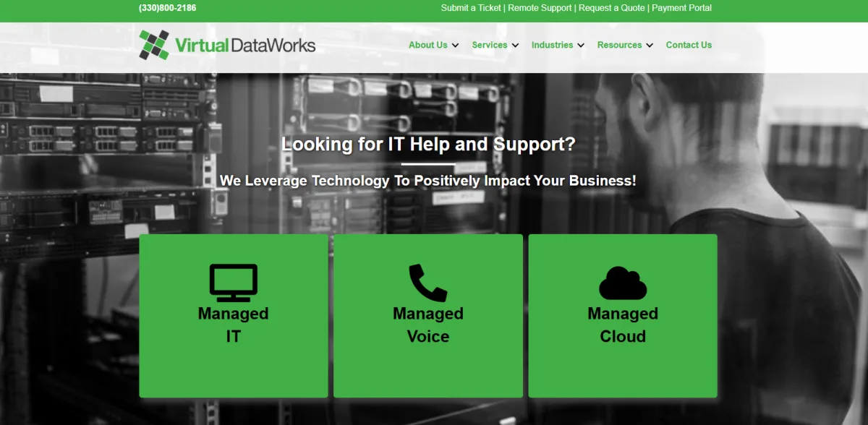Click the monitor icon on Managed IT card
Screen dimensions: 868x425
(234, 283)
